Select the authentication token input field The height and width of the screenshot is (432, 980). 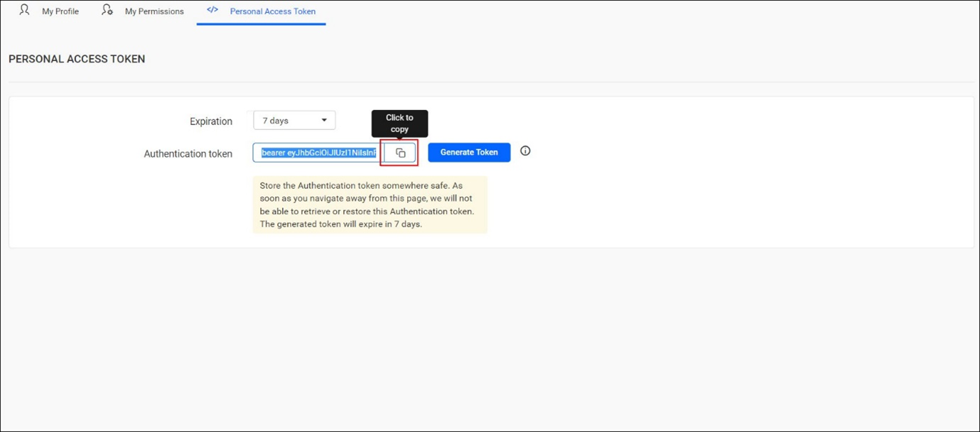pyautogui.click(x=316, y=152)
